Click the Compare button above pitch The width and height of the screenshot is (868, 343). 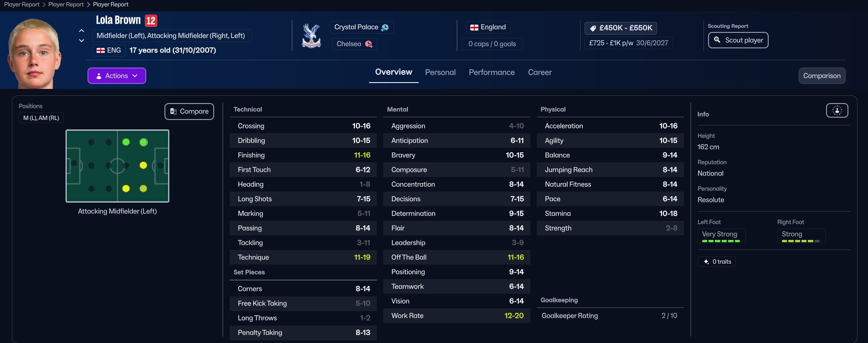point(189,112)
